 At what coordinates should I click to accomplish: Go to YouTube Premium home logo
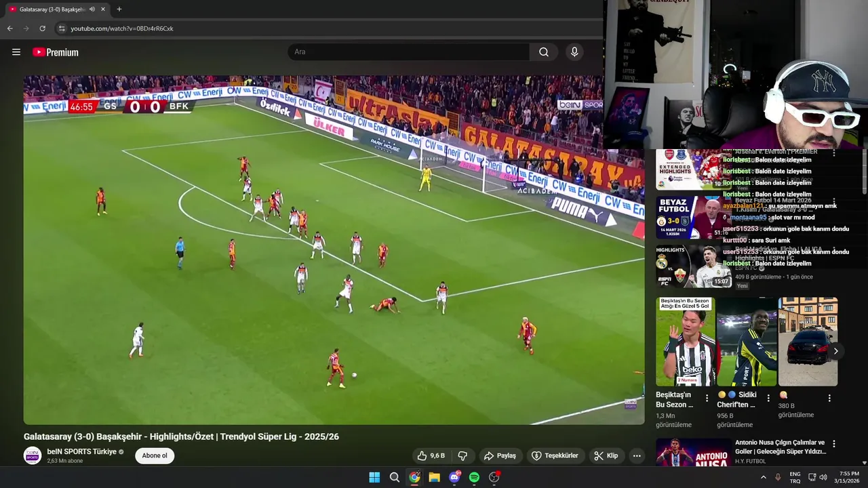click(56, 52)
